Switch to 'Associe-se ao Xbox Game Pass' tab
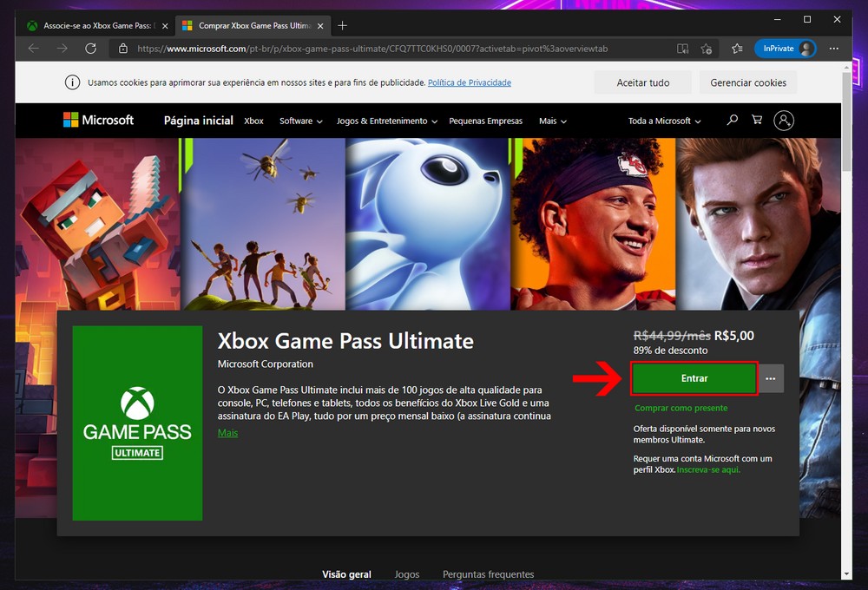Screen dimensions: 868x590 (97, 25)
